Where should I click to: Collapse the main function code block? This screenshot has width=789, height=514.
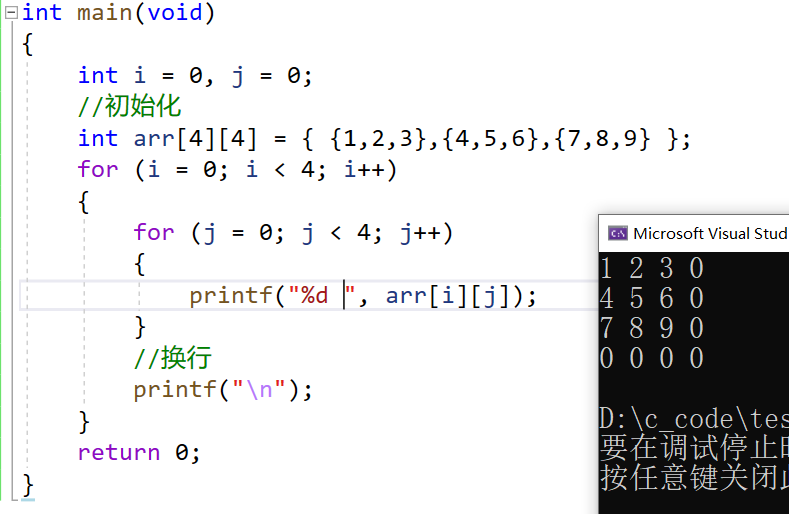tap(11, 13)
